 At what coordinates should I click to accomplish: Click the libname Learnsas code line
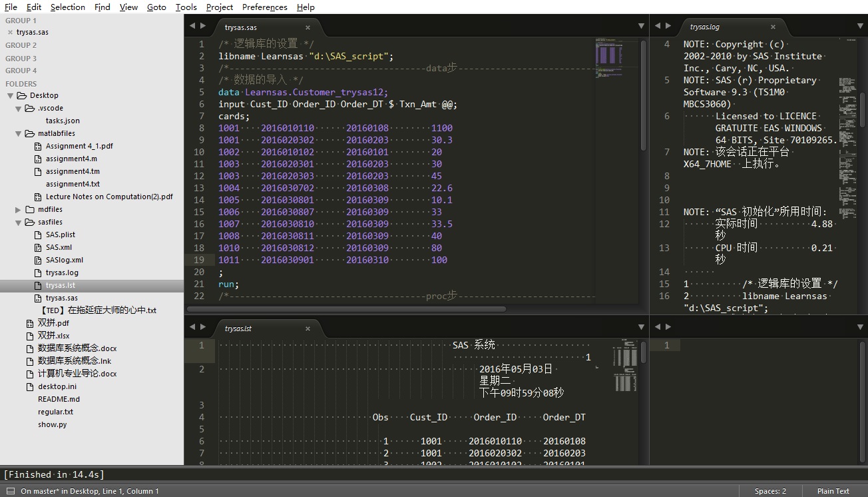306,56
